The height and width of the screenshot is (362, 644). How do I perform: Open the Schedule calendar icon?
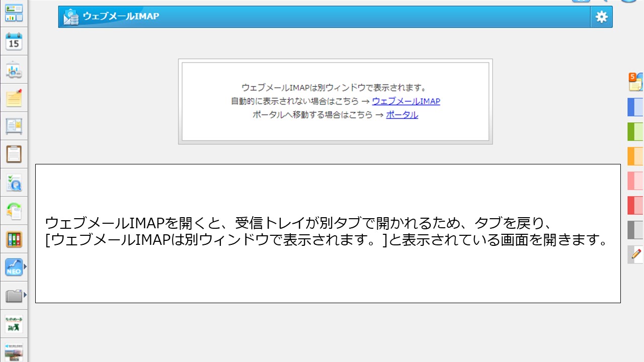[14, 42]
